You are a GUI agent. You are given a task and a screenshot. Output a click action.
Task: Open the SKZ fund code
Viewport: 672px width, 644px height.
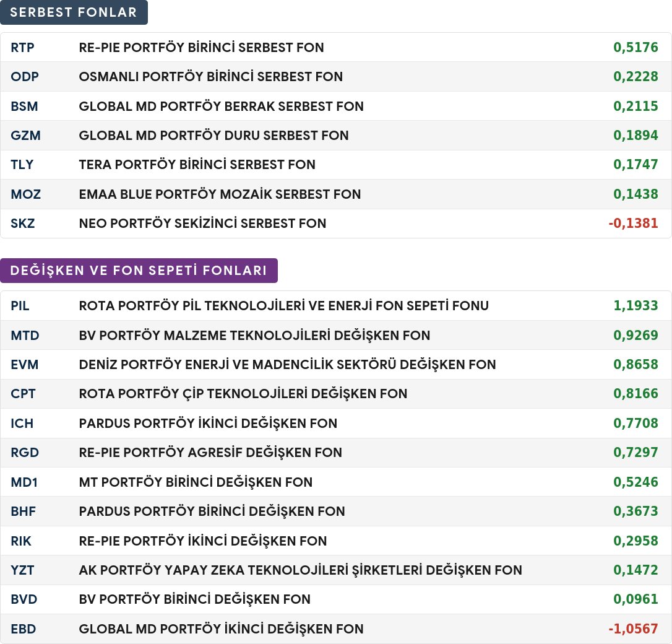click(23, 224)
